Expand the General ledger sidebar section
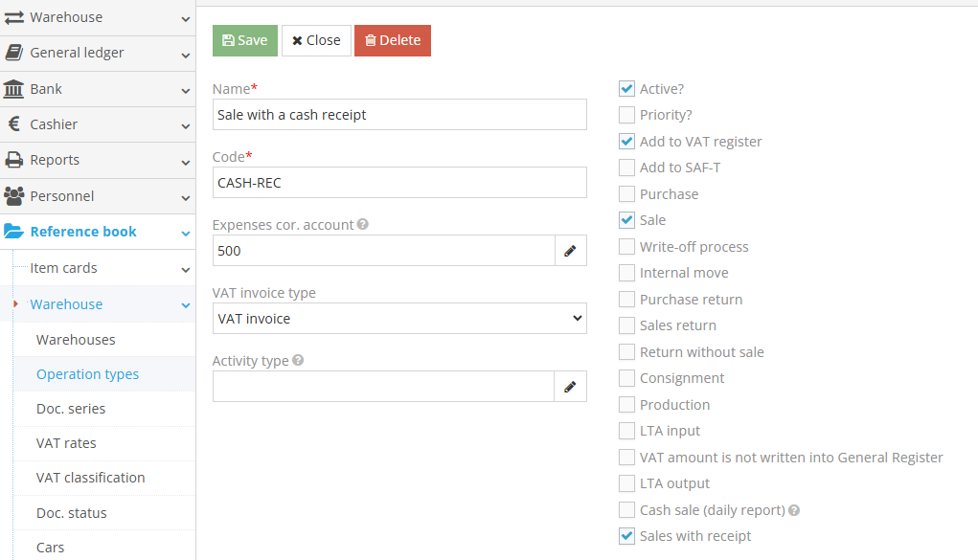This screenshot has height=560, width=978. 96,54
